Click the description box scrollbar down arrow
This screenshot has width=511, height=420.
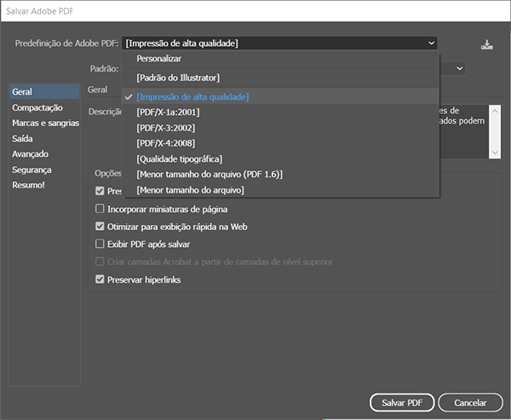(x=495, y=152)
